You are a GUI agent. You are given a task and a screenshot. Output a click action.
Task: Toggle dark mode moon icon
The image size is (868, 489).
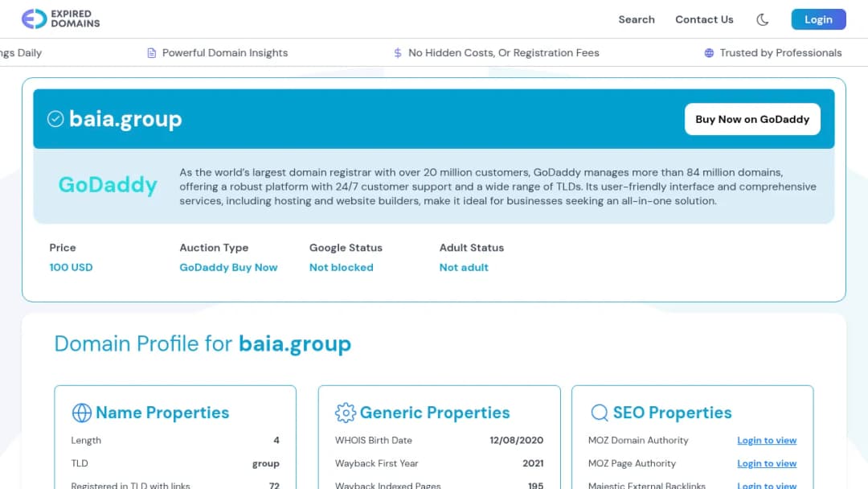click(762, 20)
